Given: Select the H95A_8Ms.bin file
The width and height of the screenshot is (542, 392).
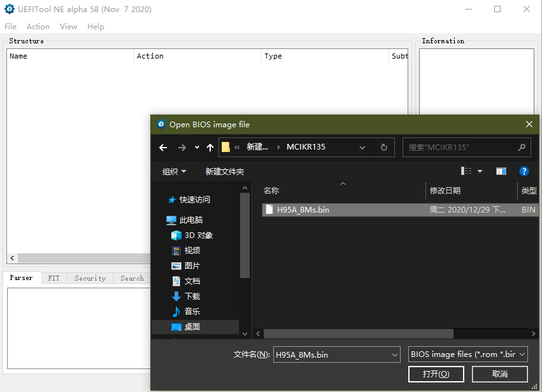Looking at the screenshot, I should [303, 209].
